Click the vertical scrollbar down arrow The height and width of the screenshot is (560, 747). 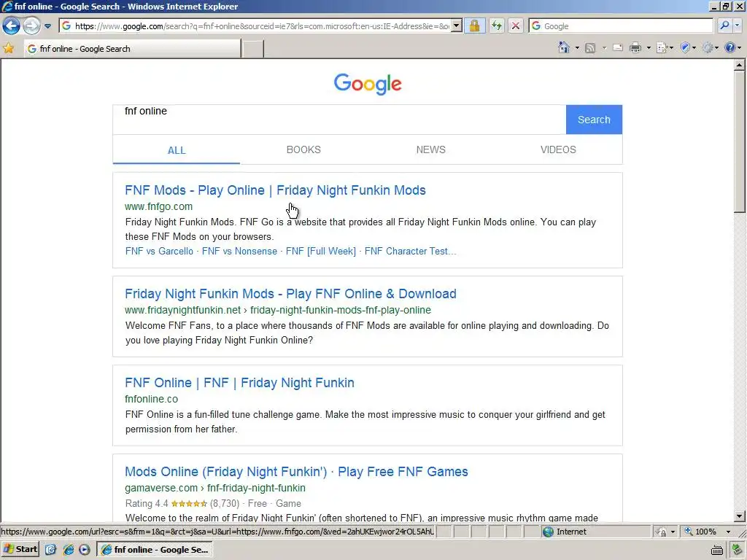pos(740,516)
